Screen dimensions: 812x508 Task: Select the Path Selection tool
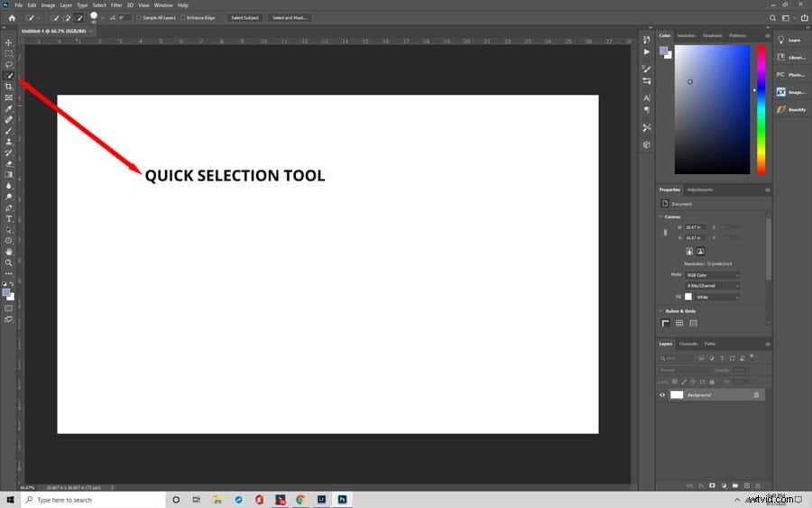point(9,229)
